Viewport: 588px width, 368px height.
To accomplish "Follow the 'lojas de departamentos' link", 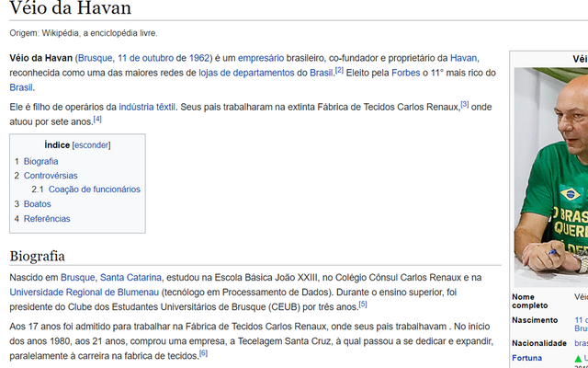I will point(246,73).
